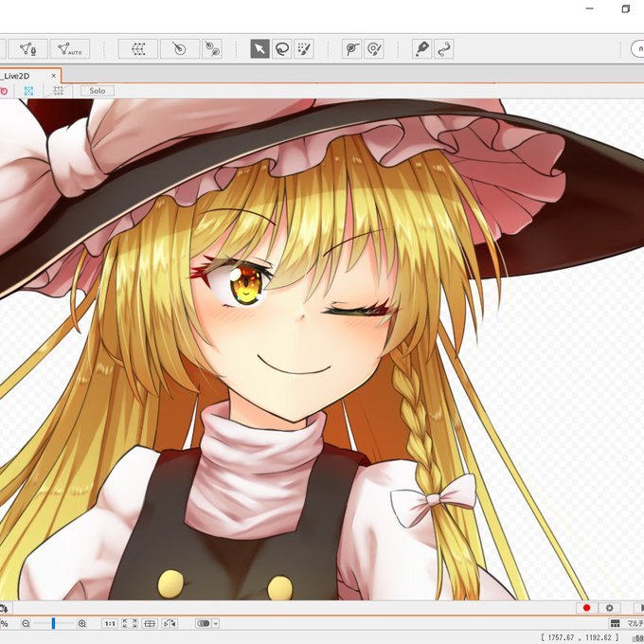Select the deform path tool

click(x=352, y=49)
